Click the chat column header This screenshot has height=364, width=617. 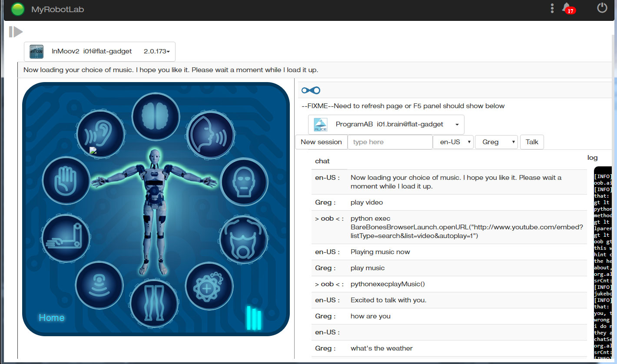[322, 161]
